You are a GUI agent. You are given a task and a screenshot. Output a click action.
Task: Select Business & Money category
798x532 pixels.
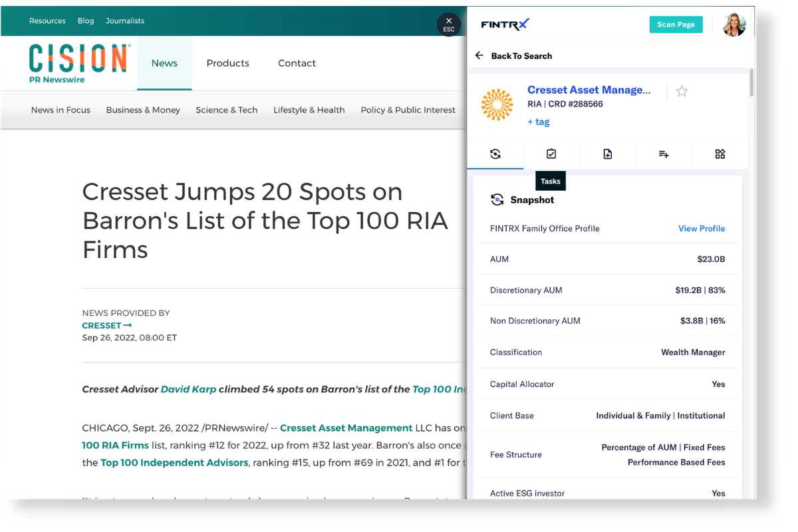click(x=143, y=110)
